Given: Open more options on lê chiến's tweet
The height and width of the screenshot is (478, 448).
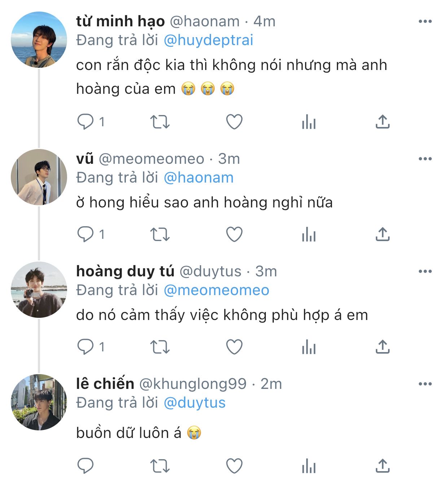Looking at the screenshot, I should tap(425, 384).
